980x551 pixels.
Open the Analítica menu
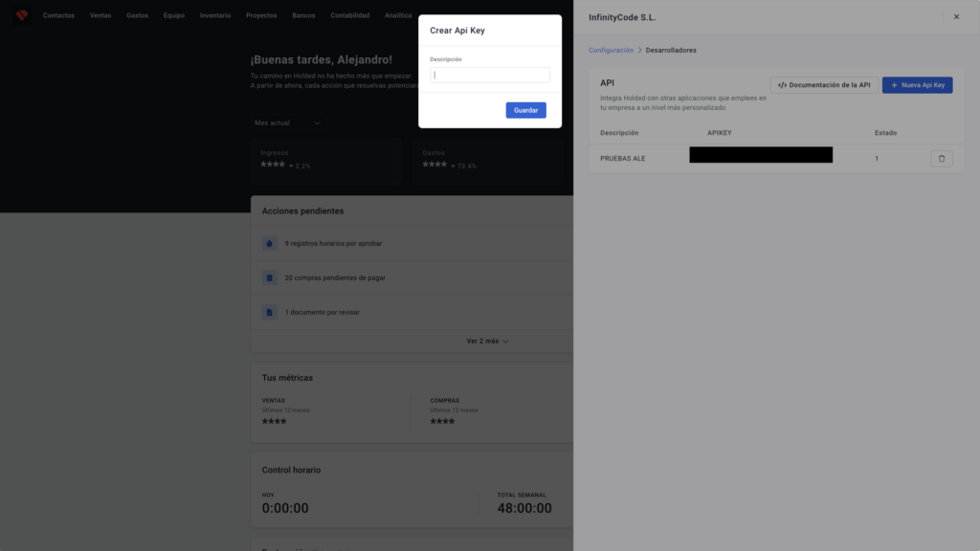pyautogui.click(x=398, y=15)
